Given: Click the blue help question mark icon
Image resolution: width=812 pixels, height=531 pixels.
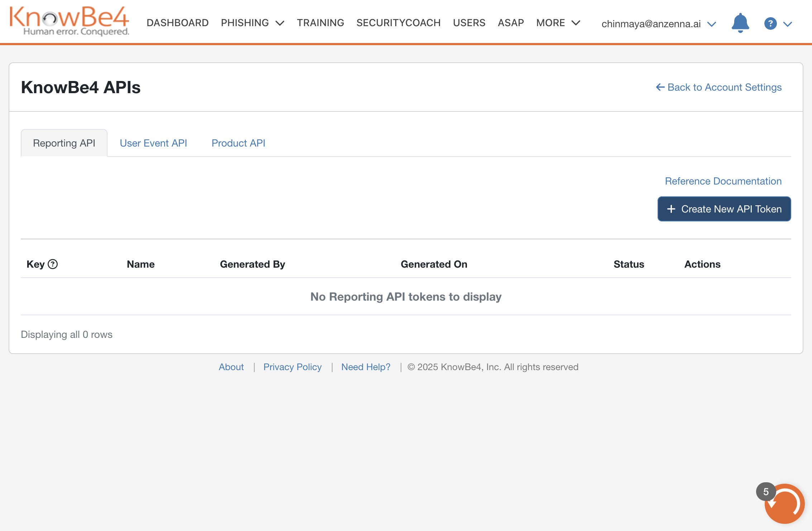Looking at the screenshot, I should [770, 24].
